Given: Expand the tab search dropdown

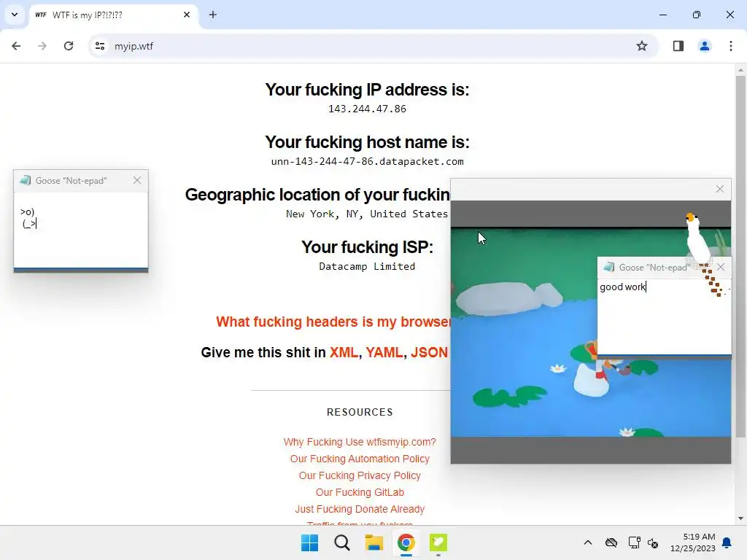Looking at the screenshot, I should tap(15, 15).
